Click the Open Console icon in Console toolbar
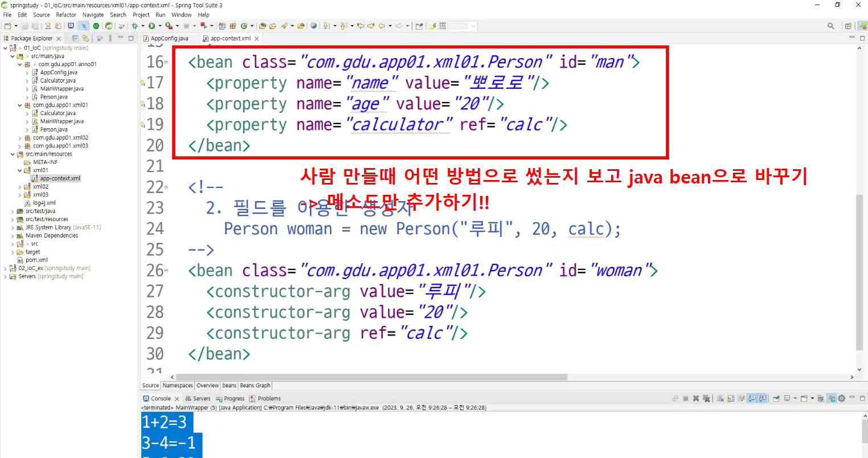Screen dimensions: 868x458 click(x=804, y=398)
